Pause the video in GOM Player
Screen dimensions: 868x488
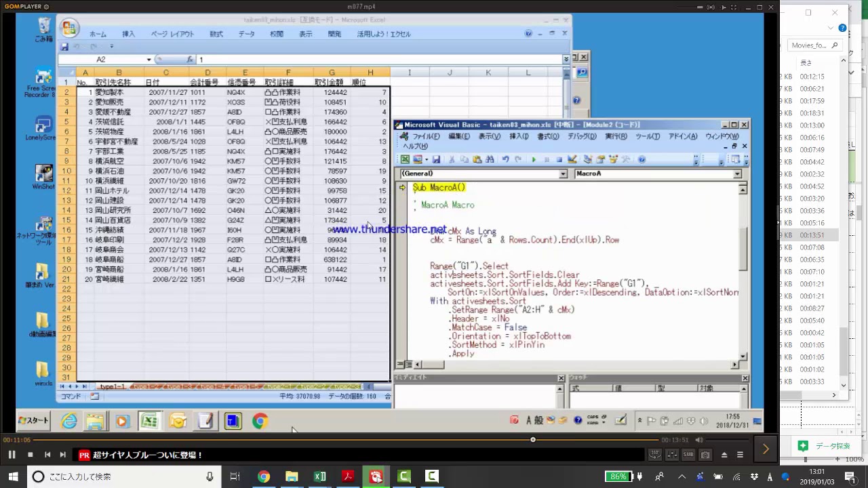(12, 455)
